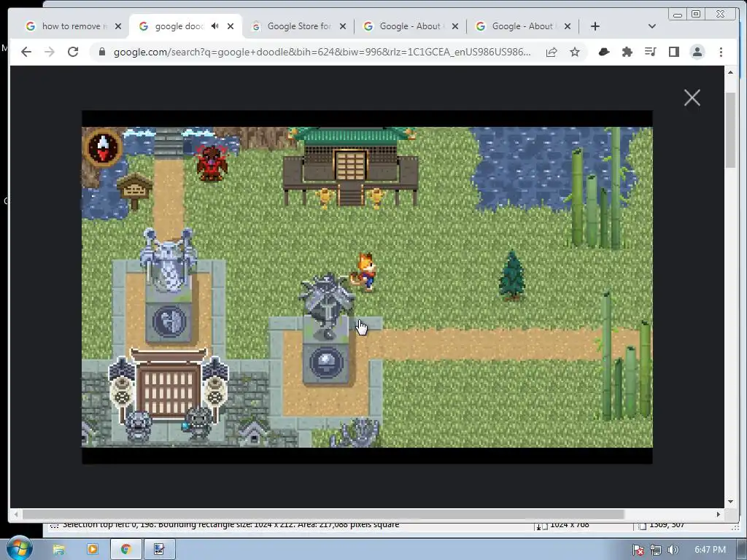
Task: Open the profile avatar menu
Action: point(697,52)
